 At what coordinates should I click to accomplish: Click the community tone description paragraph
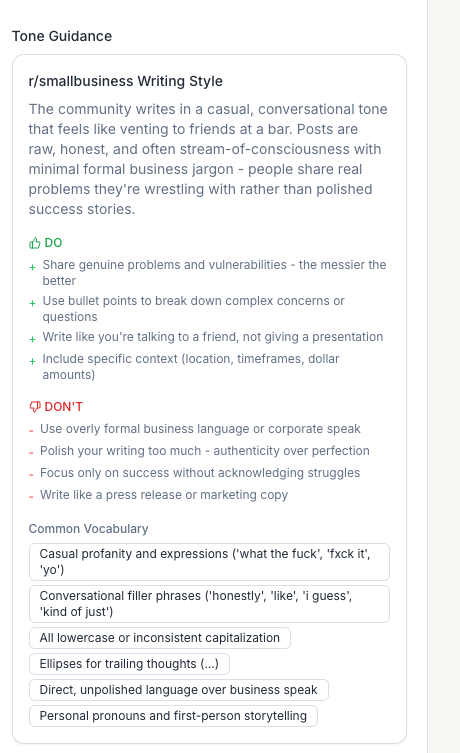(x=208, y=159)
